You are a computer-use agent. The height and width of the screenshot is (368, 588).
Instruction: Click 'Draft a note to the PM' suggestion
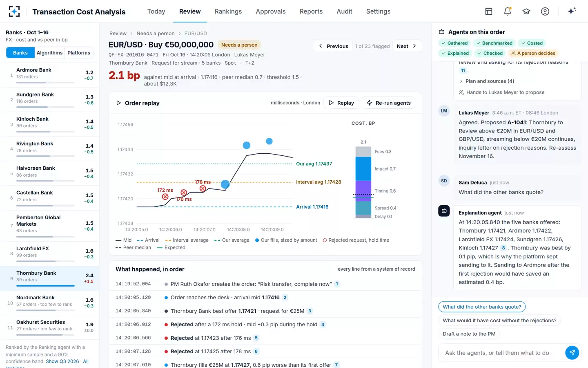pyautogui.click(x=469, y=334)
